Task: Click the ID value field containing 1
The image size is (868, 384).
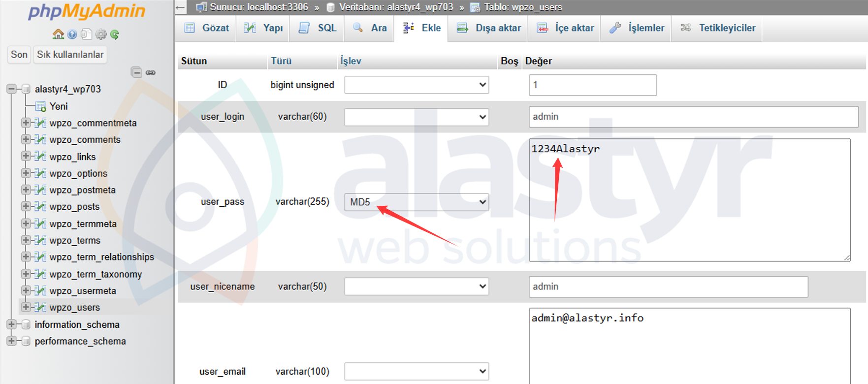Action: [593, 85]
